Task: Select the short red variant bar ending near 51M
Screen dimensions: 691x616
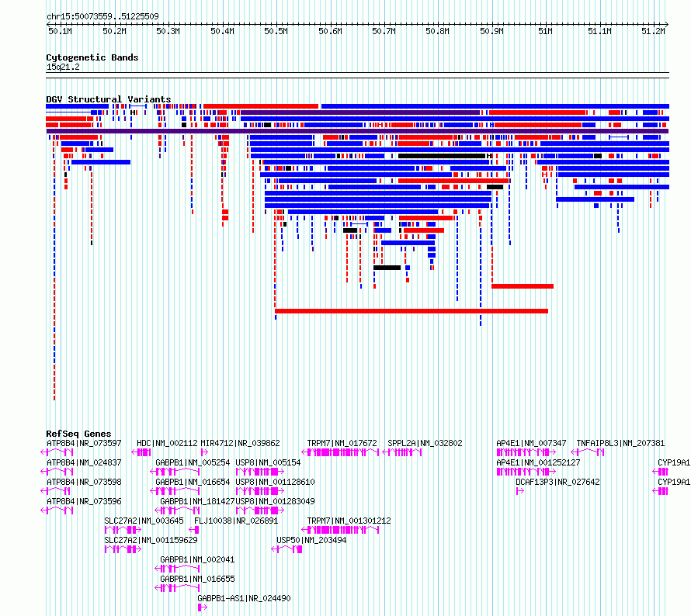Action: point(523,286)
